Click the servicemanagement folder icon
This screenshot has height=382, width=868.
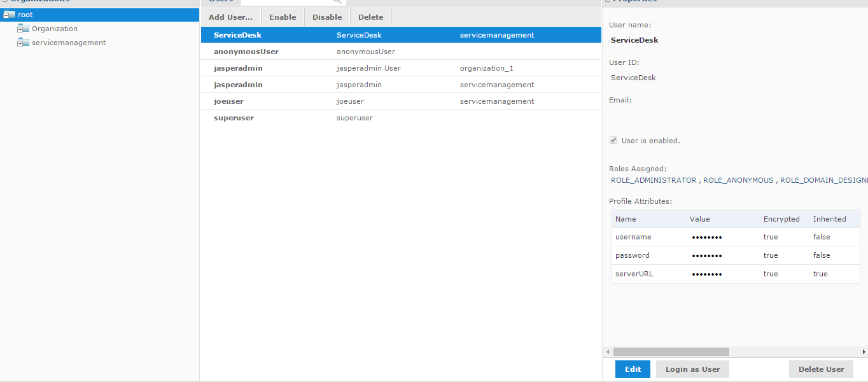[x=26, y=42]
